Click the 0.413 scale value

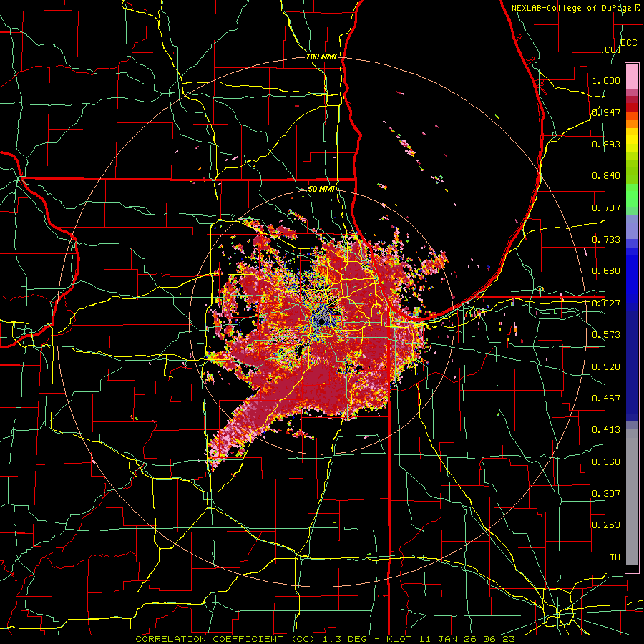[x=606, y=430]
